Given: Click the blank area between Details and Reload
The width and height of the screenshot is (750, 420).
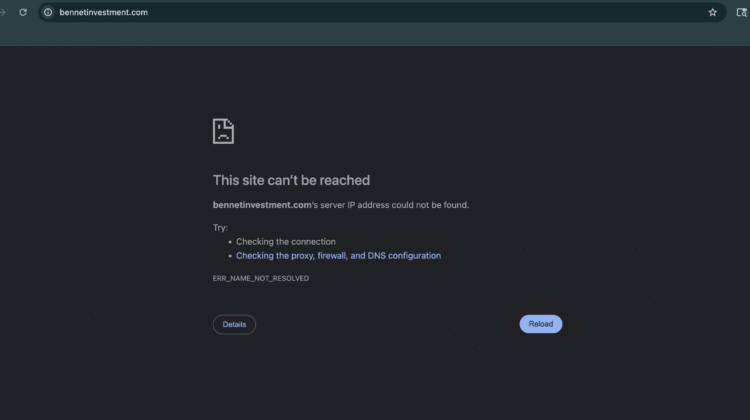Looking at the screenshot, I should coord(387,324).
